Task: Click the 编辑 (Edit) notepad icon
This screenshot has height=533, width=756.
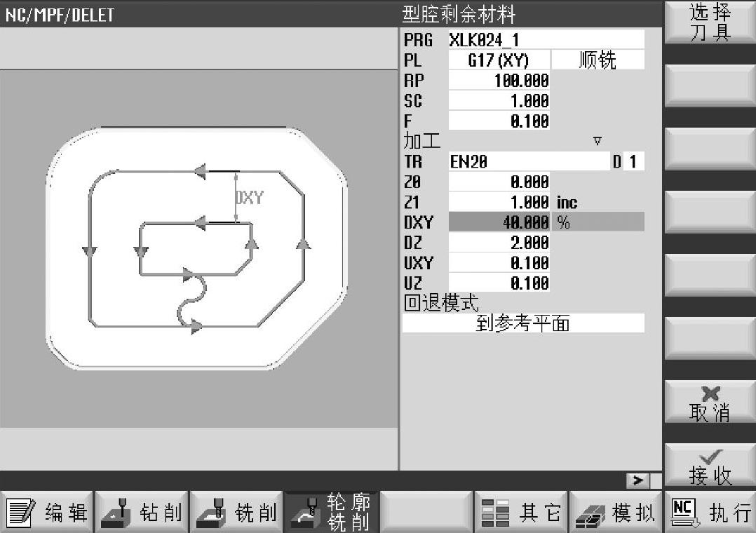Action: (x=21, y=513)
